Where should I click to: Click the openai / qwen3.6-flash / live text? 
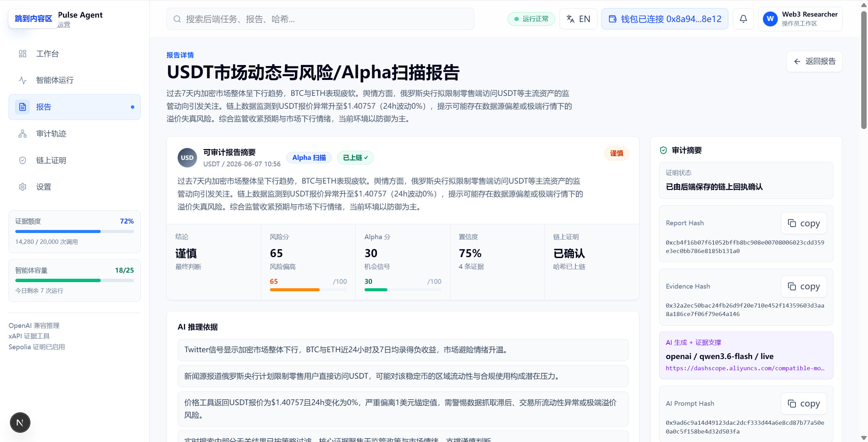(719, 356)
